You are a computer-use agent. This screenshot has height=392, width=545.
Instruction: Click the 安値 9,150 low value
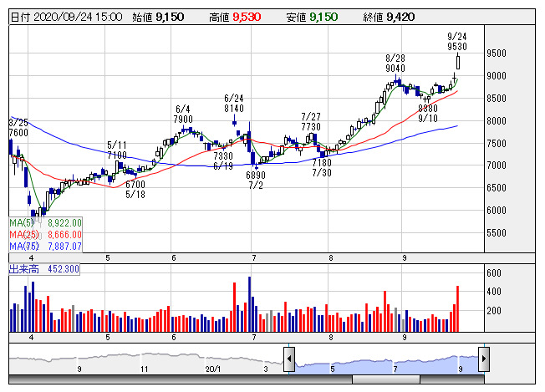[312, 17]
